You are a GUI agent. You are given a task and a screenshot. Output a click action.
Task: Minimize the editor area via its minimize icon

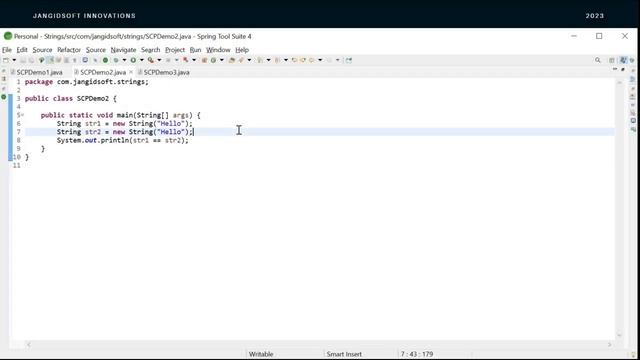coord(615,70)
